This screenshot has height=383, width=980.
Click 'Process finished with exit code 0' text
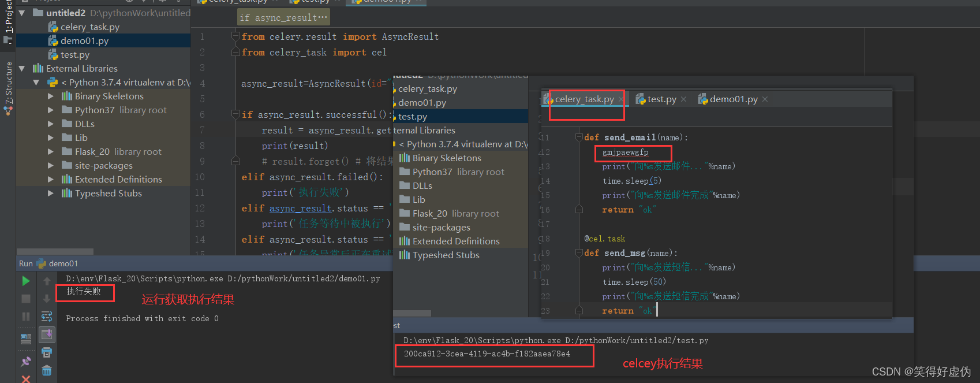tap(142, 318)
